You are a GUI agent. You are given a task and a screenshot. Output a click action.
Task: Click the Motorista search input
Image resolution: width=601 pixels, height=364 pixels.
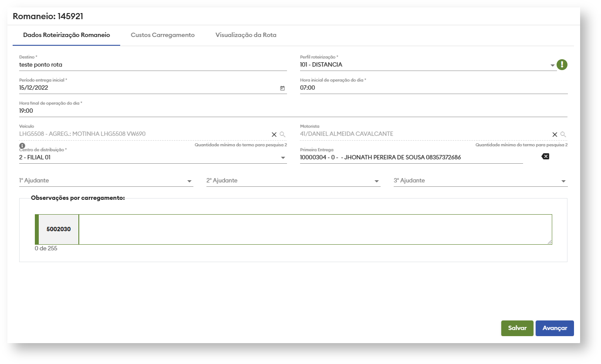click(425, 134)
